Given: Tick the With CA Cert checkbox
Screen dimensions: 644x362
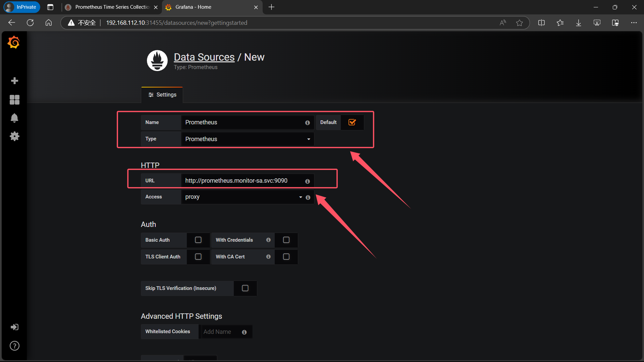Looking at the screenshot, I should [286, 257].
